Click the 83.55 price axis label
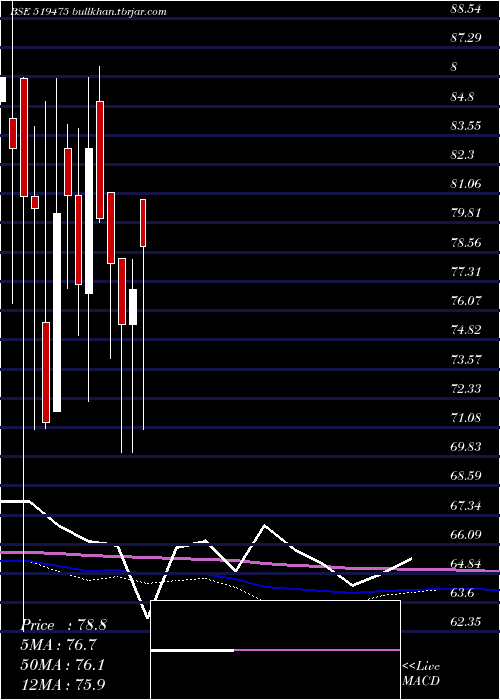The height and width of the screenshot is (700, 500). pos(466,125)
